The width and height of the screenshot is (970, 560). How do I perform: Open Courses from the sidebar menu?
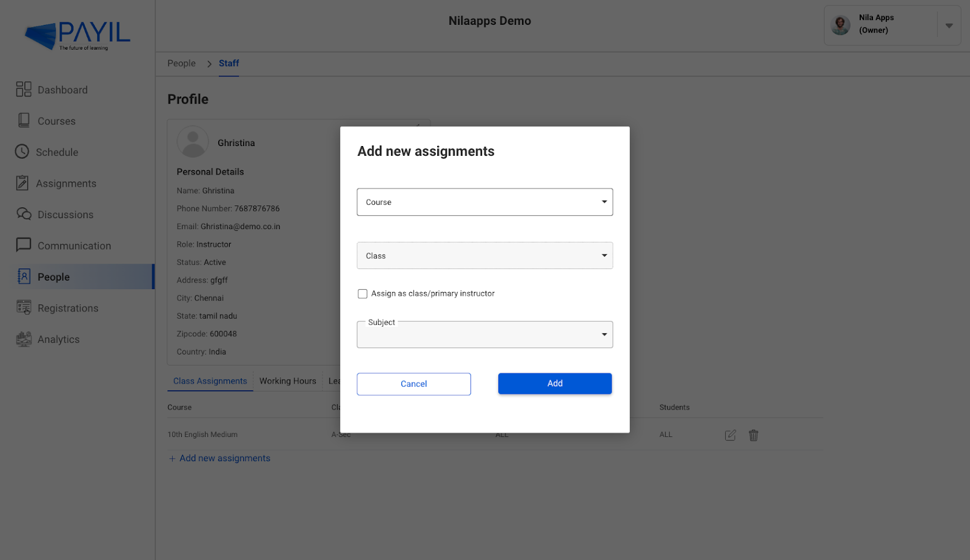coord(56,121)
